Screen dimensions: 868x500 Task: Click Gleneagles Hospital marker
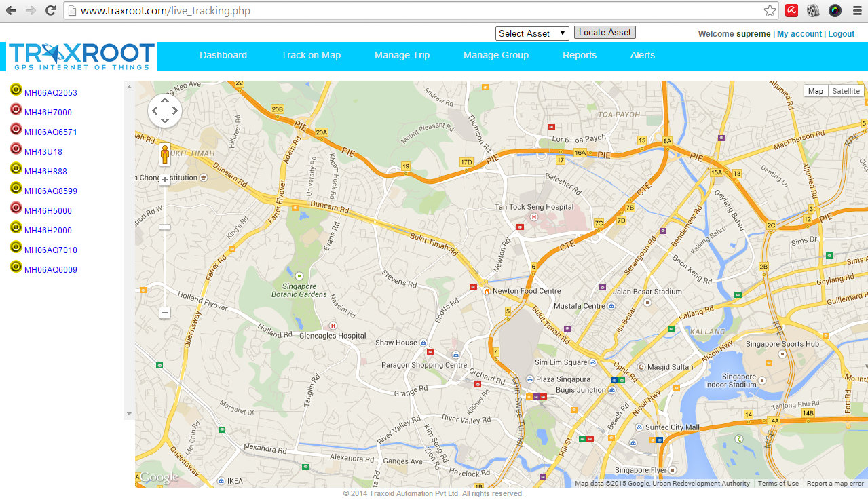[333, 326]
